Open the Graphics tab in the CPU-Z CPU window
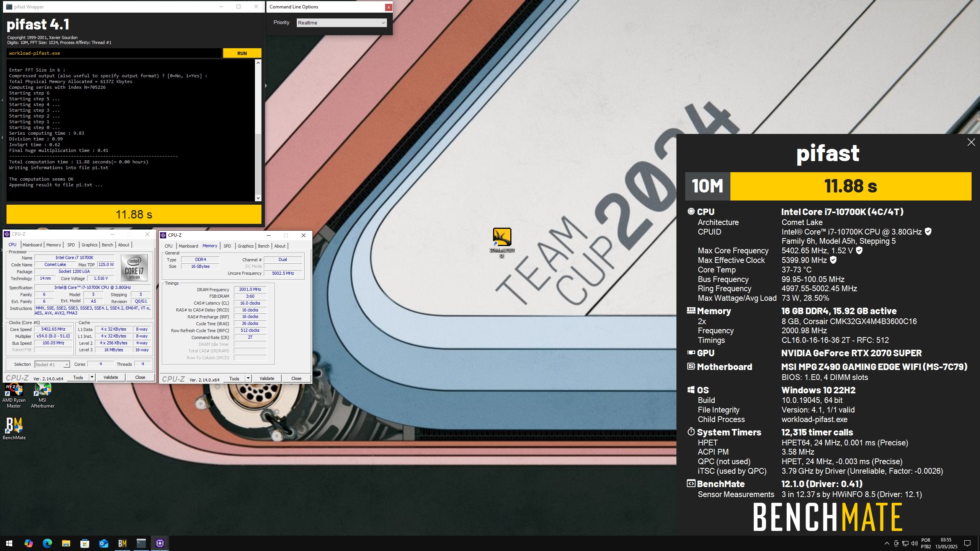Image resolution: width=980 pixels, height=551 pixels. (x=90, y=245)
